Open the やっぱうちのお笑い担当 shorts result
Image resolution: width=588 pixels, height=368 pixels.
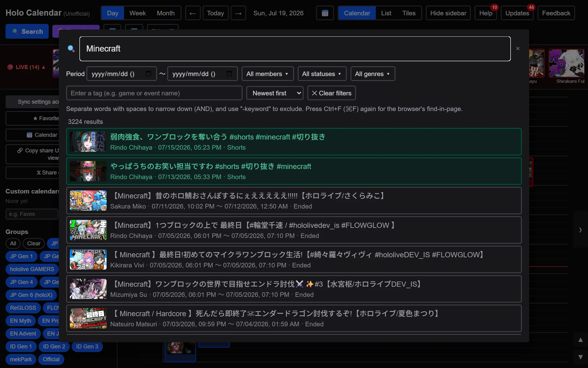click(294, 171)
